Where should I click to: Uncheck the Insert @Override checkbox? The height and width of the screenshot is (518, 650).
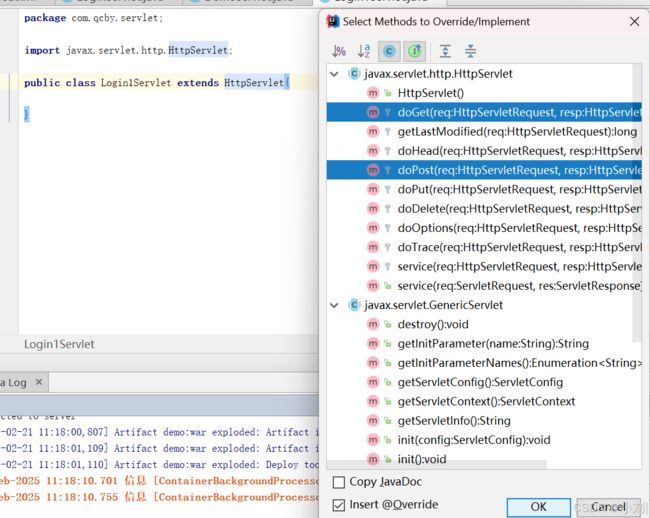point(339,505)
